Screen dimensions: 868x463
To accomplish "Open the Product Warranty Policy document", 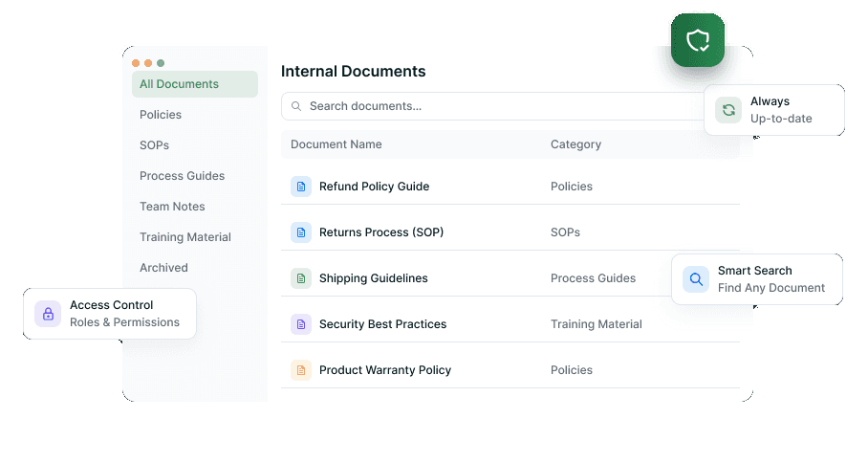I will point(385,370).
